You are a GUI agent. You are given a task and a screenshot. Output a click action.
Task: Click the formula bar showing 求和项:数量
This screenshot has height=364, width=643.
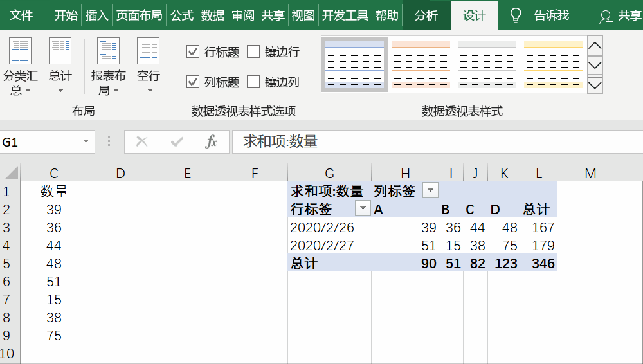pyautogui.click(x=437, y=142)
